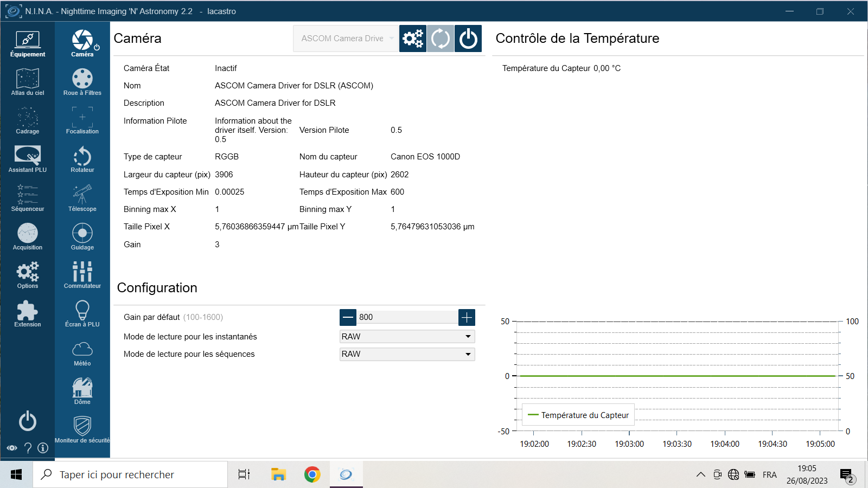Toggle the eye icon in sidebar bottom
The width and height of the screenshot is (868, 488).
(12, 448)
